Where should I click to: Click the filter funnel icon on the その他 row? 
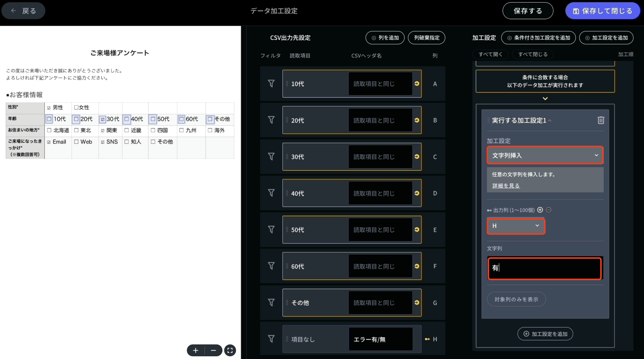[x=271, y=303]
